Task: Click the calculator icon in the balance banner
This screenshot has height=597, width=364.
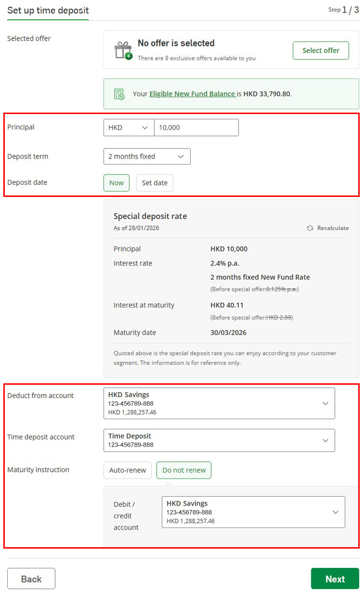Action: click(119, 94)
